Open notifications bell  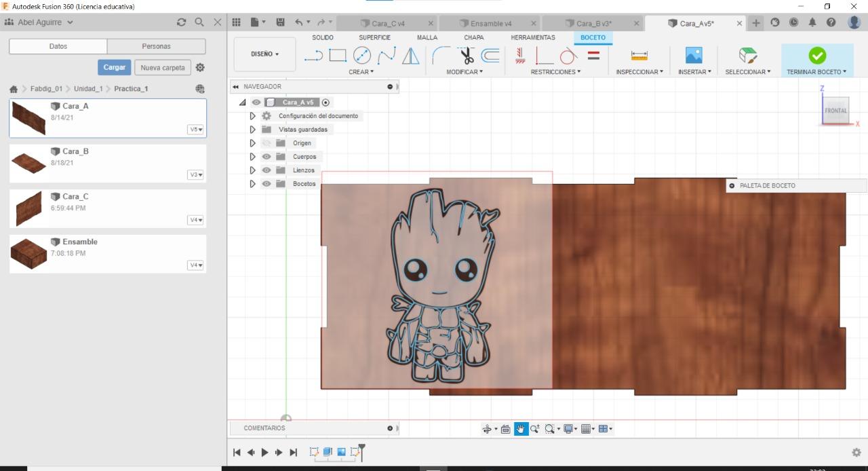pyautogui.click(x=812, y=22)
